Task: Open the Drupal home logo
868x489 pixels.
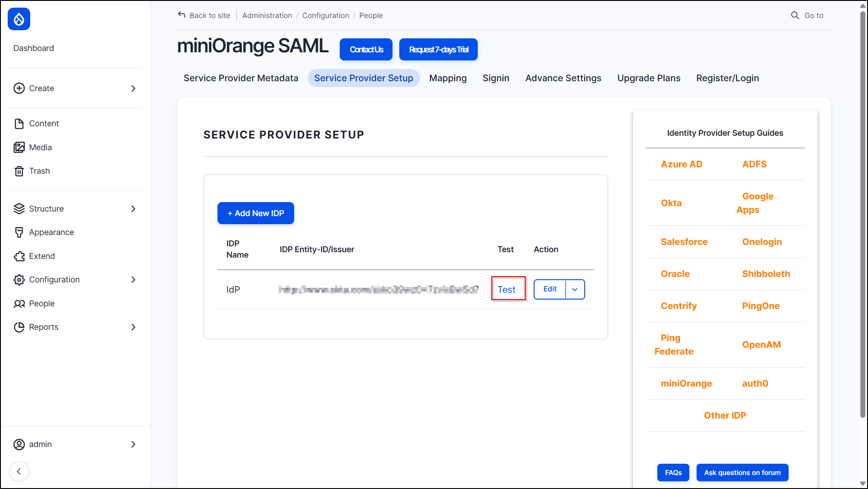Action: 18,19
